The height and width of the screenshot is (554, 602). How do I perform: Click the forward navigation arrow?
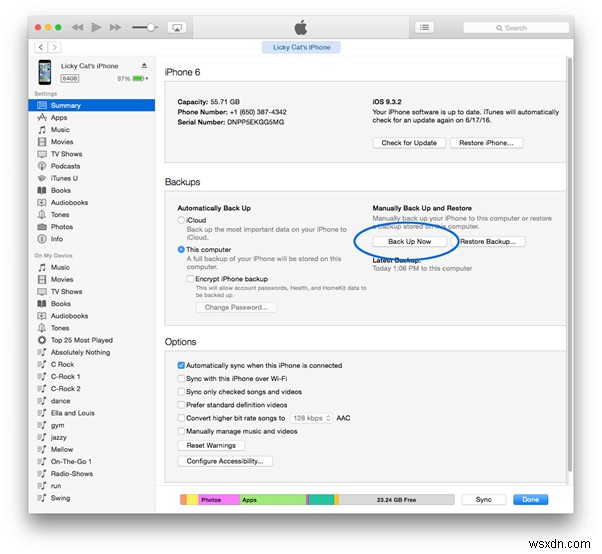[55, 47]
